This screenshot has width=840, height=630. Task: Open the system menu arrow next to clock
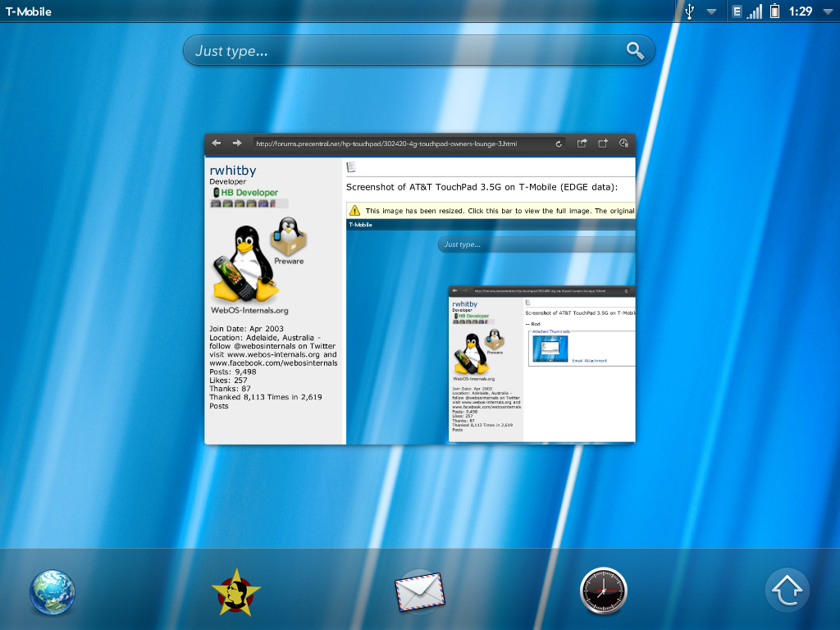828,11
